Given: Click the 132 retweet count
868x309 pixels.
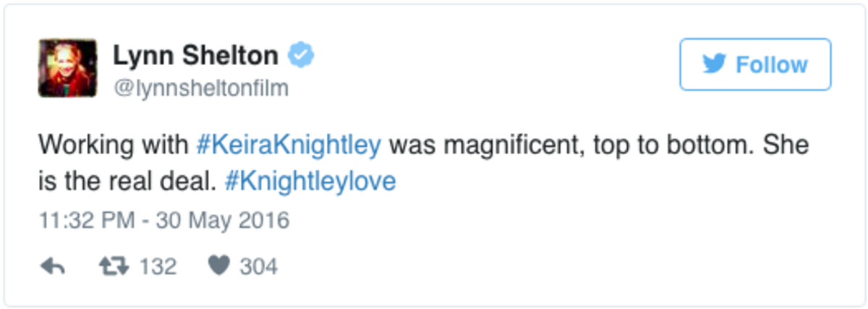Looking at the screenshot, I should (x=157, y=267).
